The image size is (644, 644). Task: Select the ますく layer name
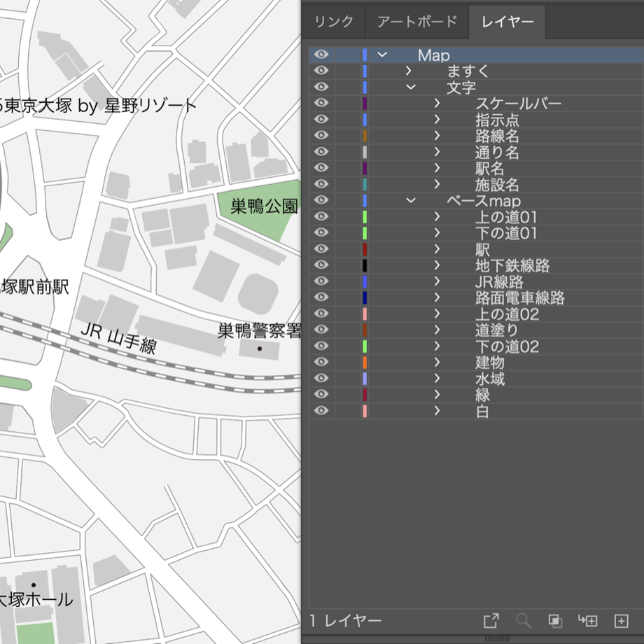(x=468, y=71)
